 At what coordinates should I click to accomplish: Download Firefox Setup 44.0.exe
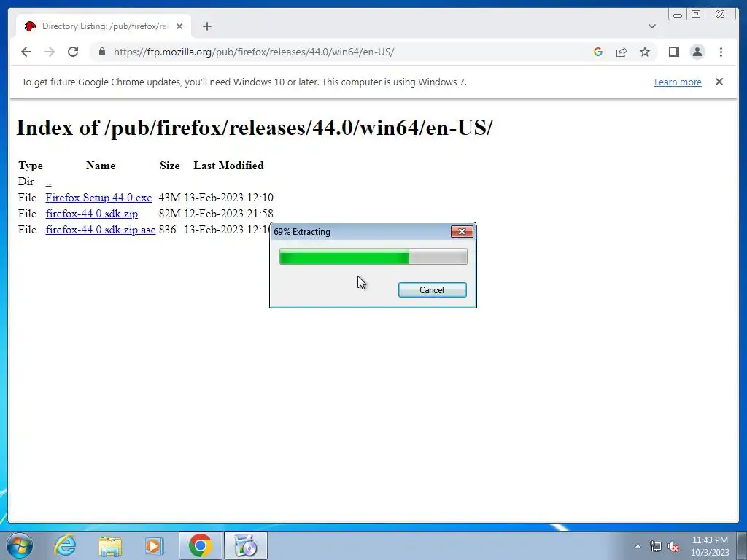[98, 198]
